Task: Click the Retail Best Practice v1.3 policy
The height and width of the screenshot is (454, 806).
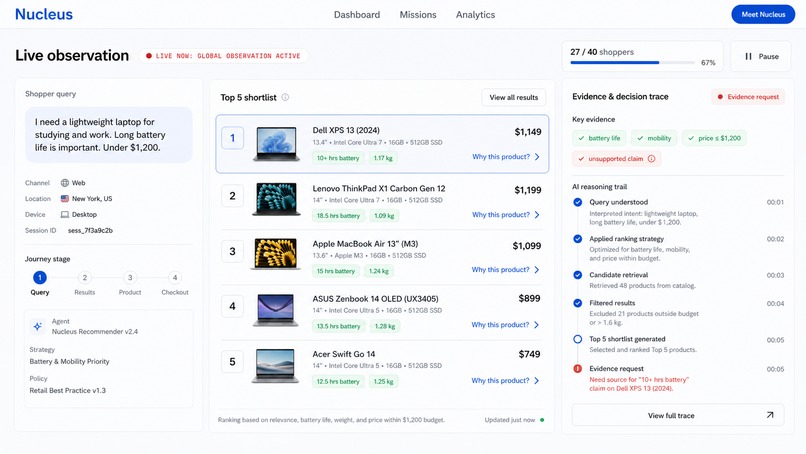Action: (67, 390)
